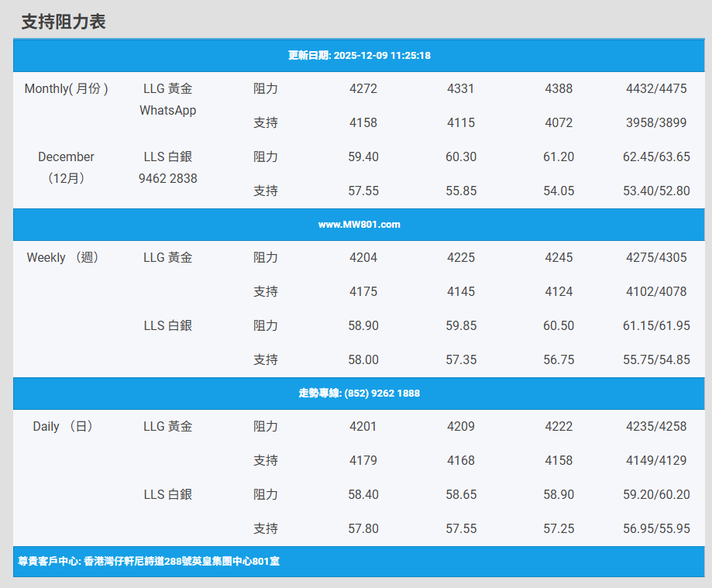Click the phone number 9462 2838

click(168, 179)
